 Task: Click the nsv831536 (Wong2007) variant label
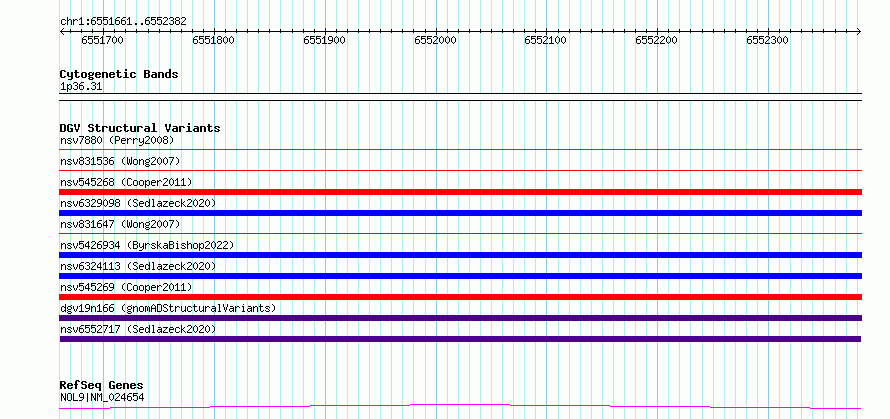tap(120, 161)
